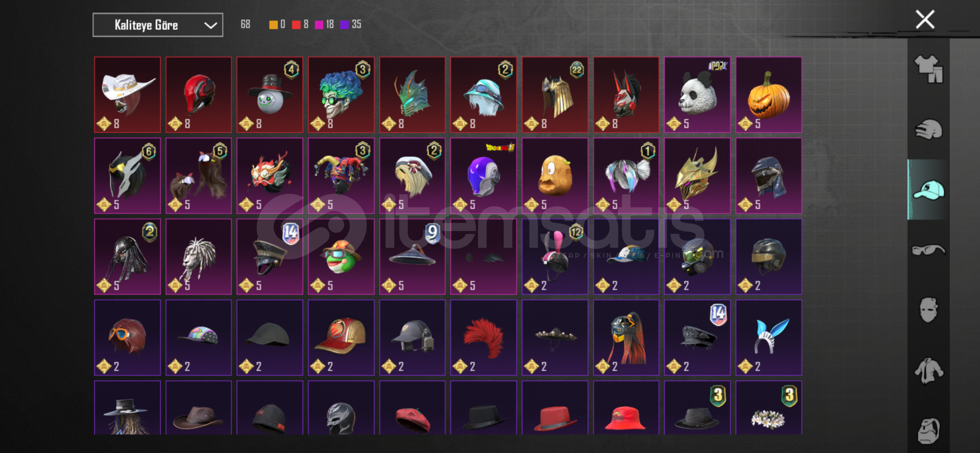980x453 pixels.
Task: Choose the blue bunny ears headband
Action: 769,338
